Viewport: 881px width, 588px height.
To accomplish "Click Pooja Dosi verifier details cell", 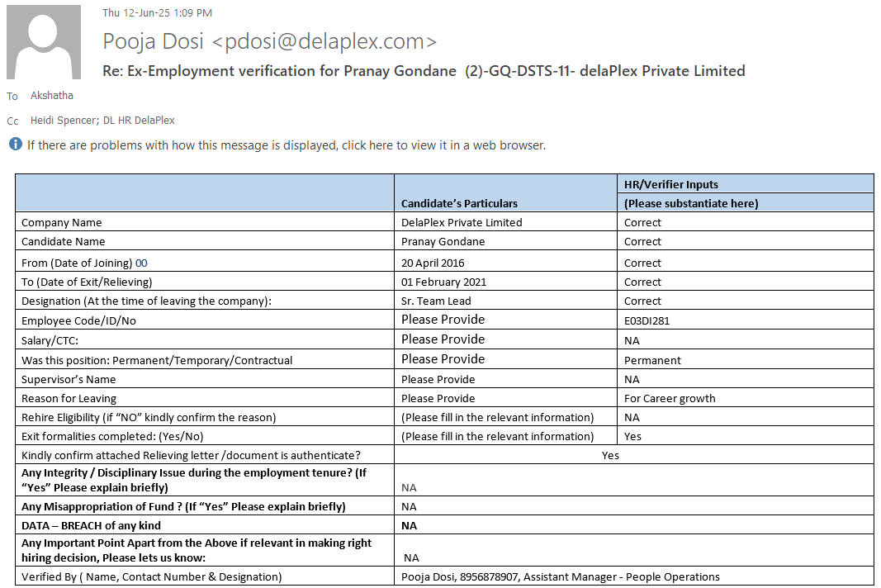I will (560, 577).
